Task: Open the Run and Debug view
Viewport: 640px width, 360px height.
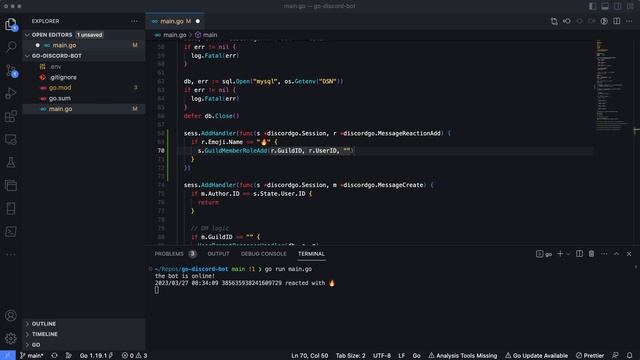Action: (11, 93)
